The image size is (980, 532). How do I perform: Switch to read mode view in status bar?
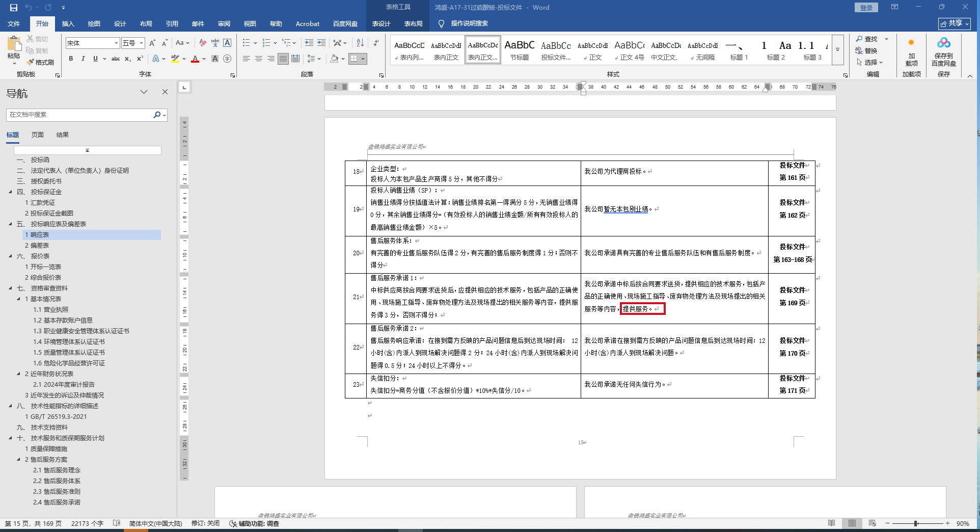831,523
